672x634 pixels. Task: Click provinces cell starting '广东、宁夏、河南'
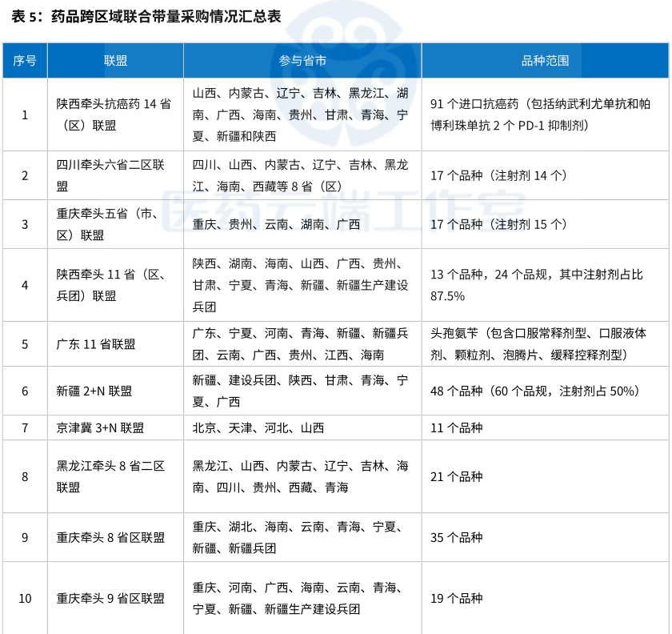point(302,344)
